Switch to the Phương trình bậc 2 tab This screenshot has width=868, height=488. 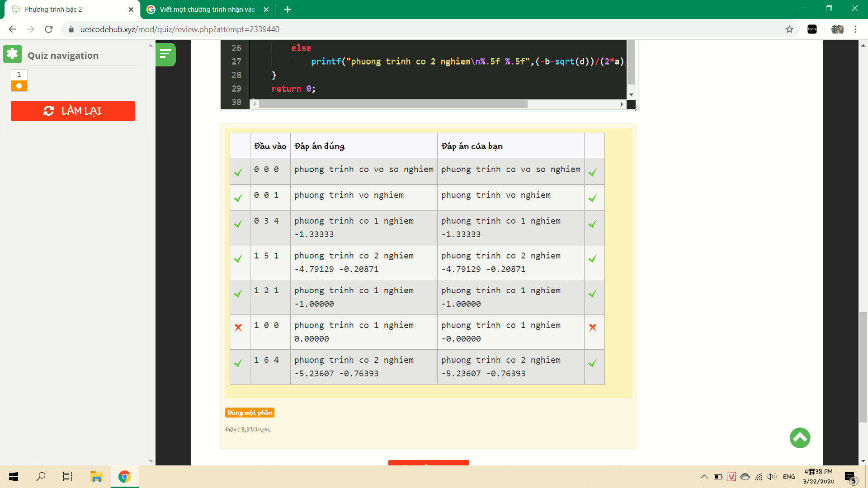68,9
